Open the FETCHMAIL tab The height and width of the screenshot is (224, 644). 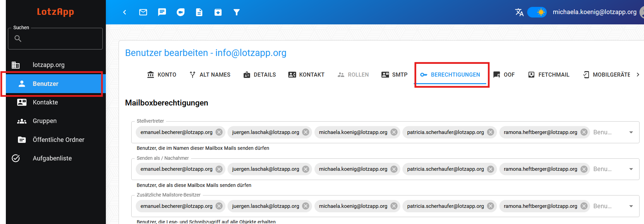548,75
